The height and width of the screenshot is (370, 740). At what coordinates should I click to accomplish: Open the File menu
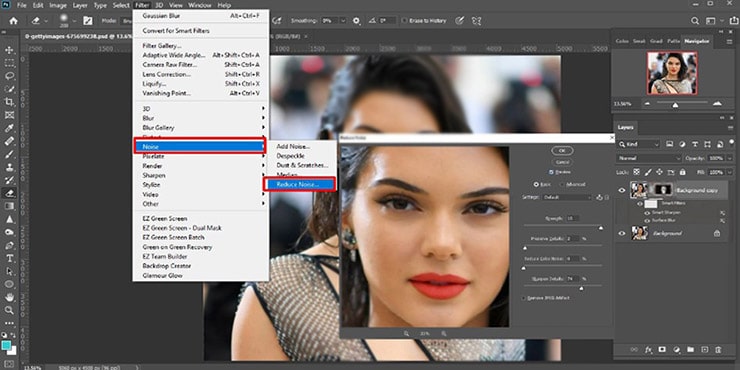point(22,5)
